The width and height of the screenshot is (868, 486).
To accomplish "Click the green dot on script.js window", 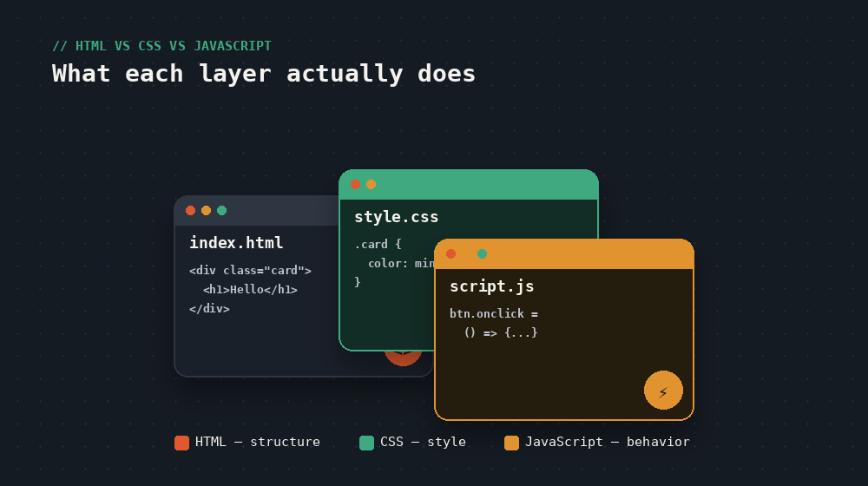I will (482, 253).
